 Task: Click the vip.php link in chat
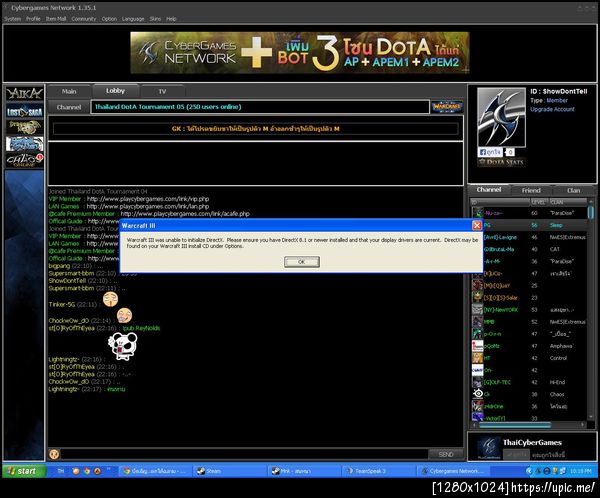point(148,199)
